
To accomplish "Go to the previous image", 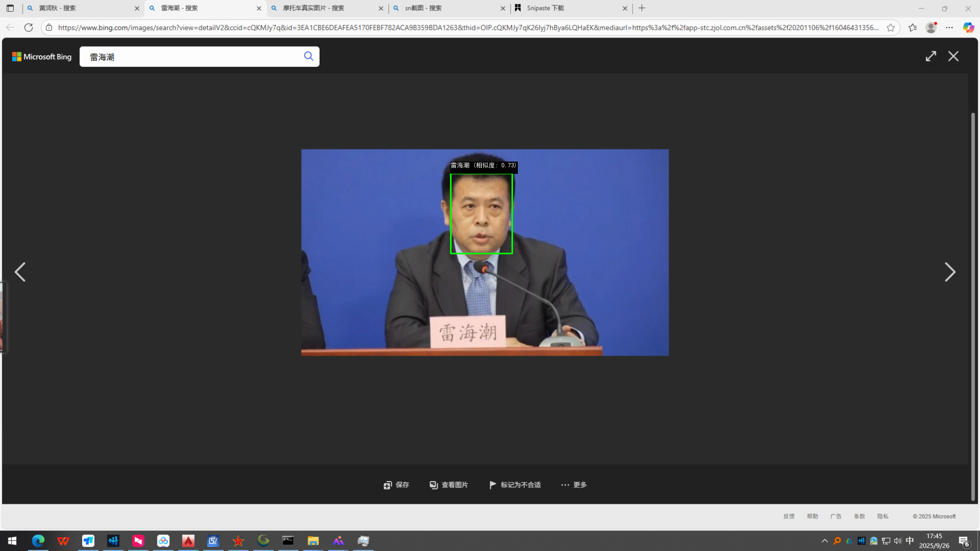I will coord(20,272).
